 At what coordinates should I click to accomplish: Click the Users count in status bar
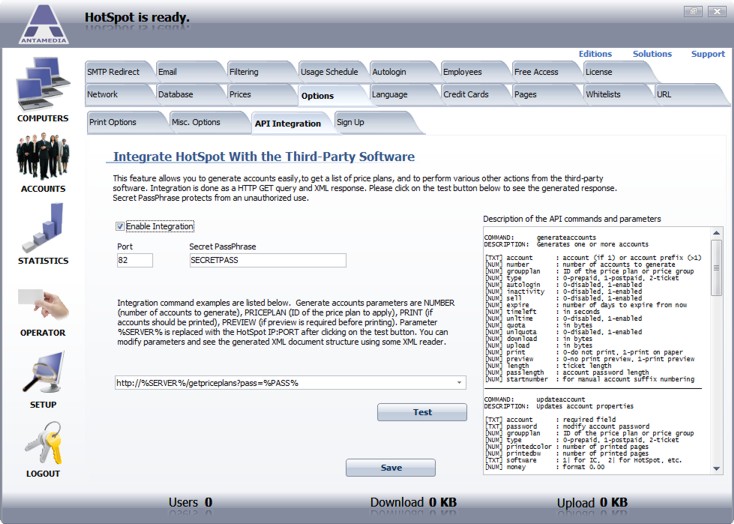tap(191, 502)
